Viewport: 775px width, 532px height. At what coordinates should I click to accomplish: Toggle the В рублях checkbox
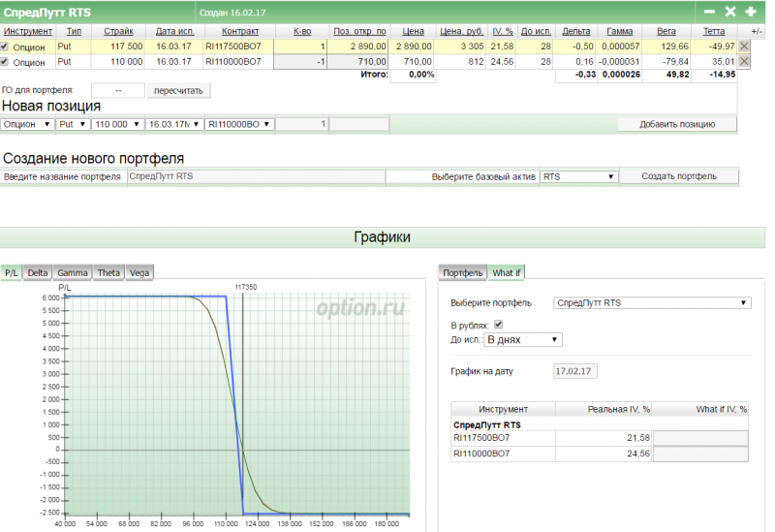click(499, 326)
